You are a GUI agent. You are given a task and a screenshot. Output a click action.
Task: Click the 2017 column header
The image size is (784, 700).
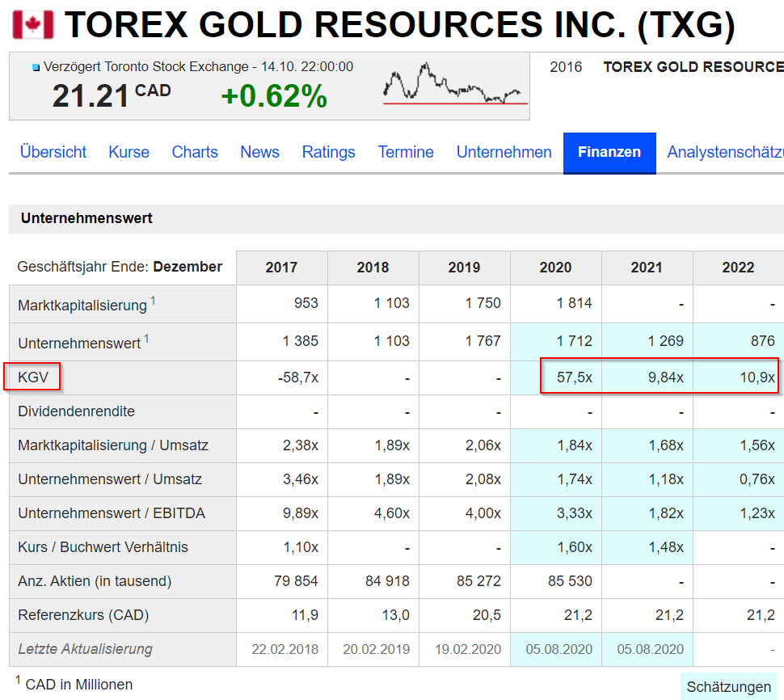(281, 268)
